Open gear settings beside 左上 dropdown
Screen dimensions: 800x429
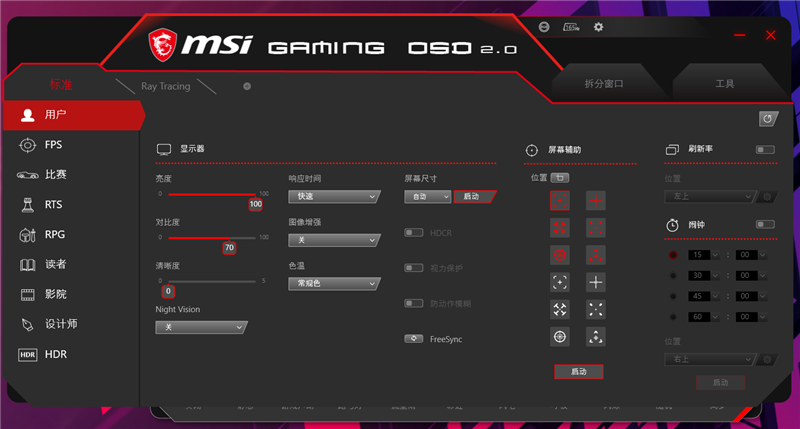(767, 197)
